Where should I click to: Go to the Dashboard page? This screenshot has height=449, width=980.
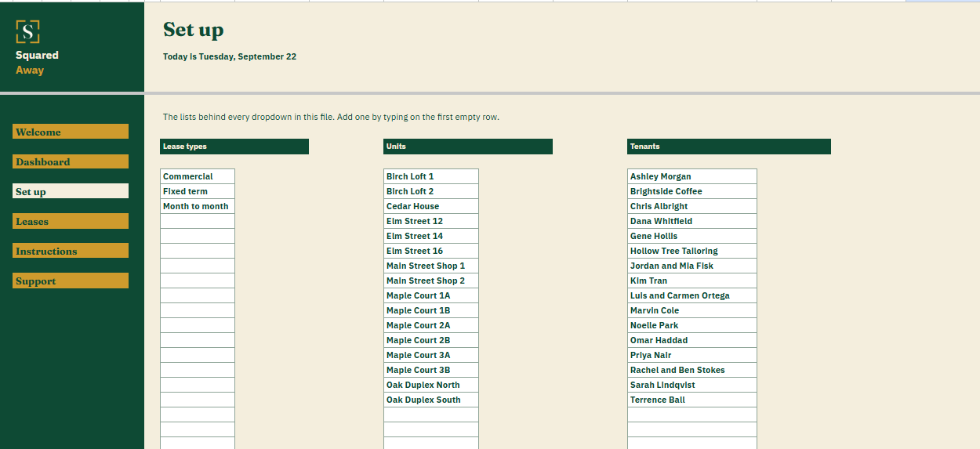71,161
